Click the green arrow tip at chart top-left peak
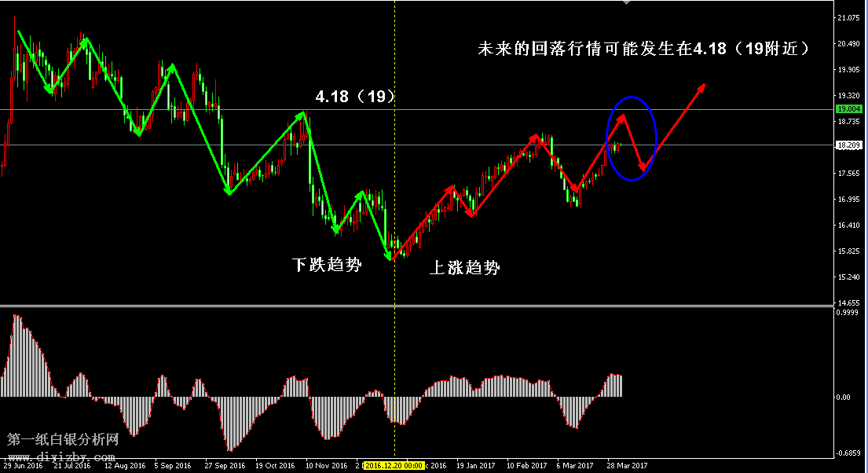 coord(18,33)
